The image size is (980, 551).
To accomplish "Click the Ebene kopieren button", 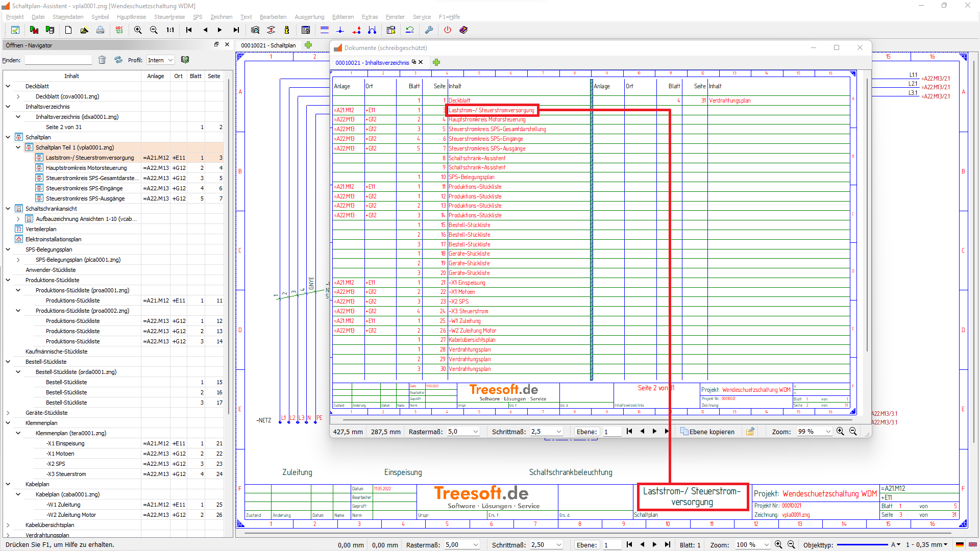I will (x=707, y=432).
